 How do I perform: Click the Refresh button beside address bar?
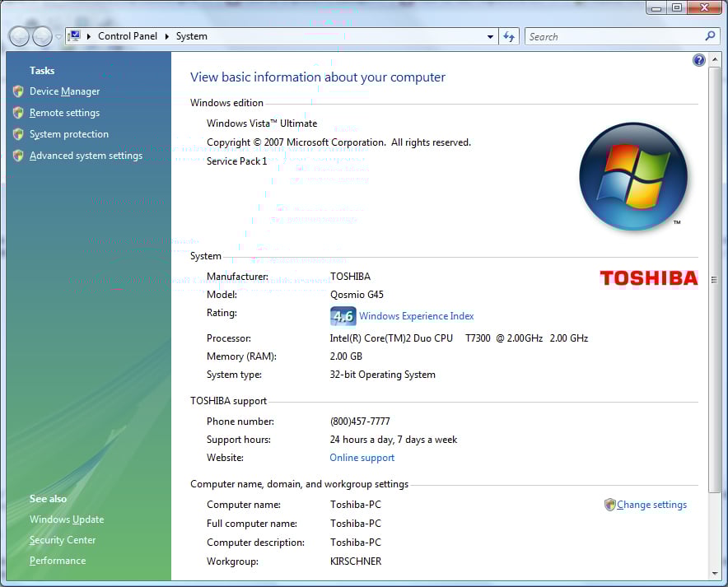(509, 37)
